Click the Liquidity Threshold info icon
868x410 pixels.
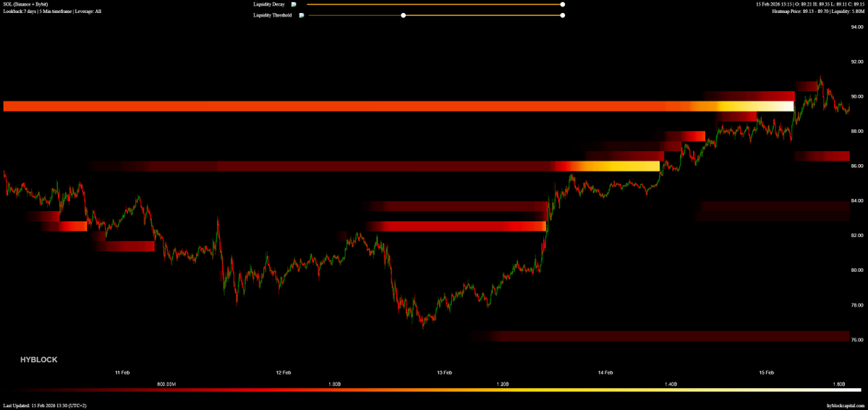pos(302,15)
